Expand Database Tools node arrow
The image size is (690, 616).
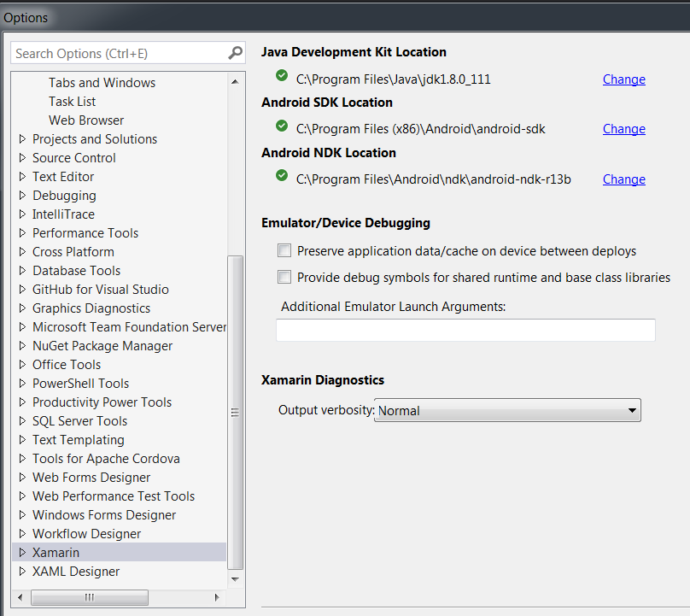pyautogui.click(x=22, y=270)
